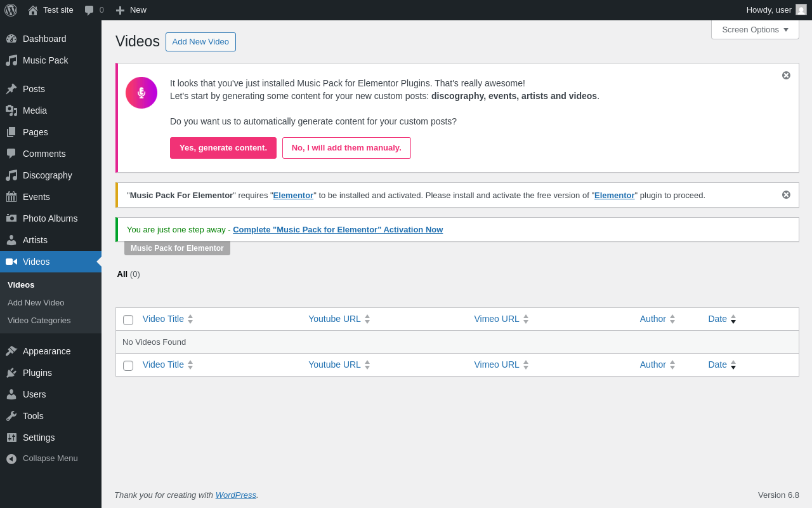Viewport: 812px width, 508px height.
Task: Open the user avatar in admin bar
Action: [801, 10]
